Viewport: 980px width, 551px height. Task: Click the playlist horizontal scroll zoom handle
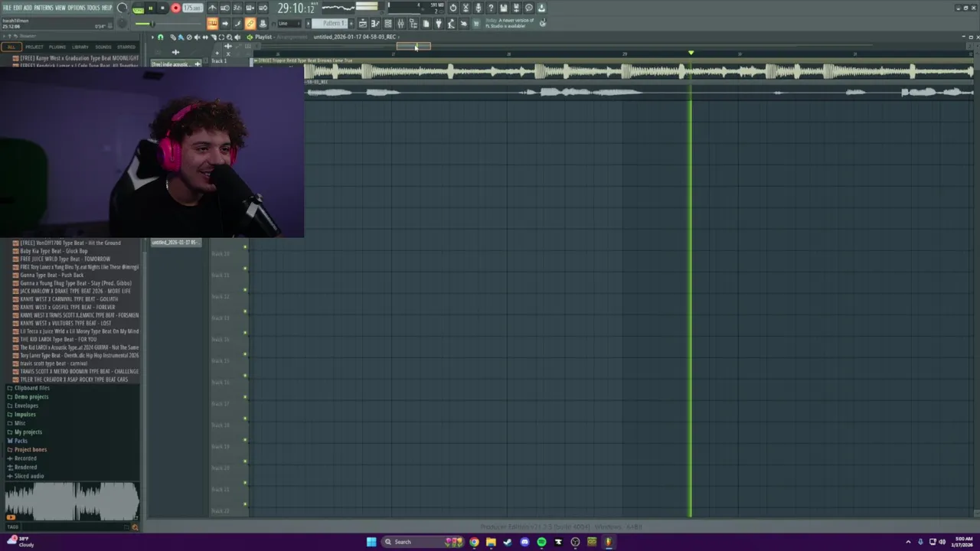413,46
